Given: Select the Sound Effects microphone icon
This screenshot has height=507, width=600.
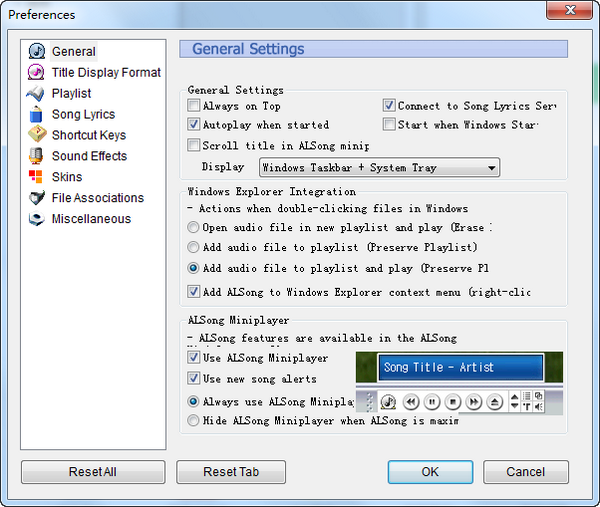Looking at the screenshot, I should [x=36, y=156].
